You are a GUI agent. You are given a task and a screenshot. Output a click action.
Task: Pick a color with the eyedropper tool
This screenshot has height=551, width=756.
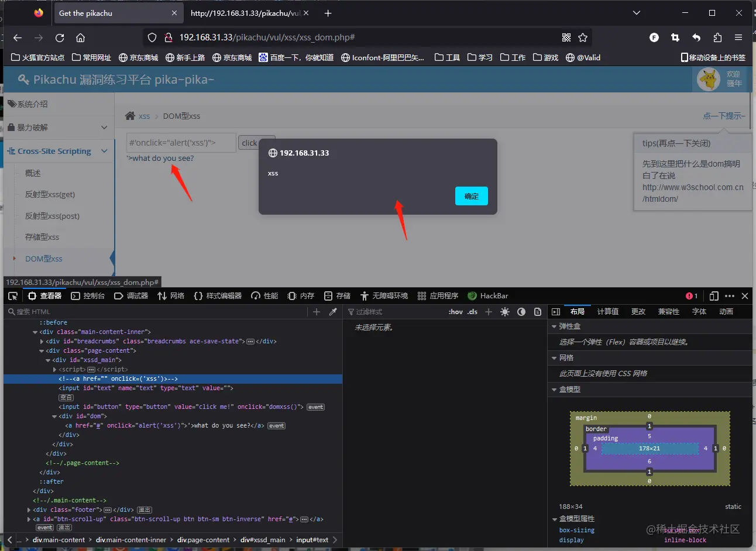pos(333,312)
